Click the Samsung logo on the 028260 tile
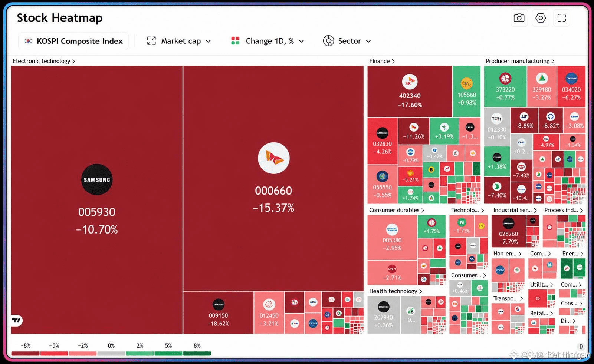Viewport: 594px width, 364px height. (x=508, y=223)
